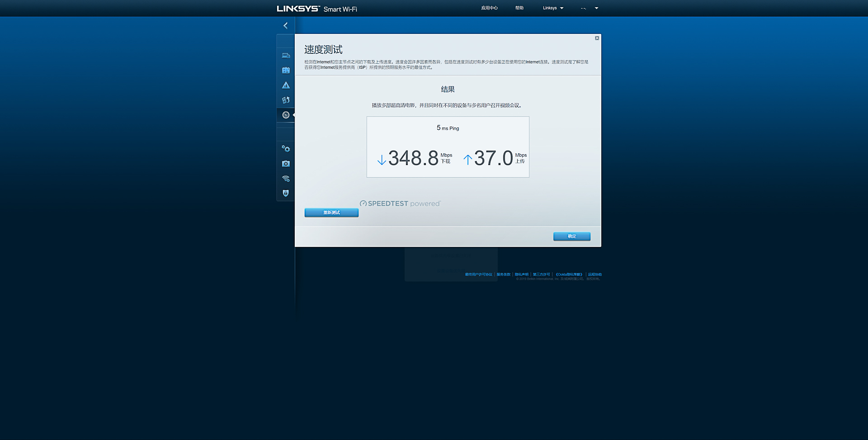Select the guest access icon in sidebar
Image resolution: width=868 pixels, height=440 pixels.
(x=285, y=70)
